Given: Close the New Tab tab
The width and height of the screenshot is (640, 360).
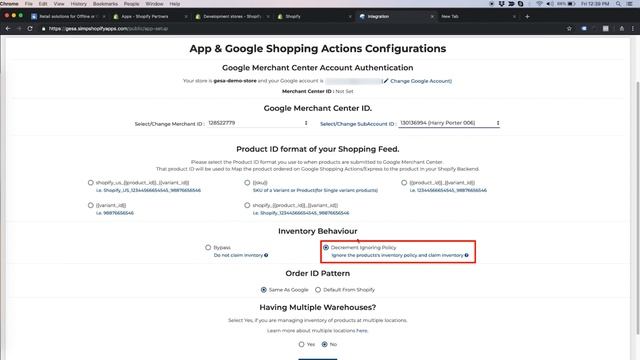Looking at the screenshot, I should click(x=514, y=17).
